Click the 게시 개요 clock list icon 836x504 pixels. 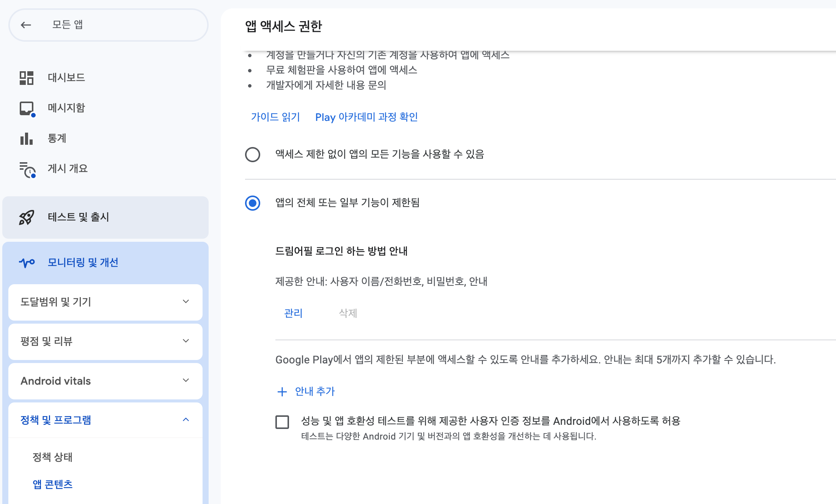27,169
